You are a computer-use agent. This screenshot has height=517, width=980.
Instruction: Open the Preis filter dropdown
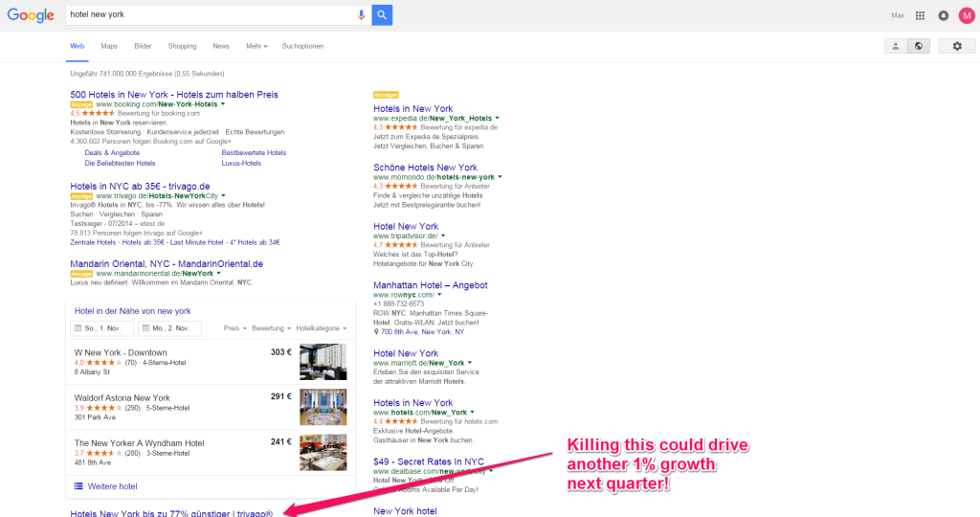pyautogui.click(x=235, y=328)
